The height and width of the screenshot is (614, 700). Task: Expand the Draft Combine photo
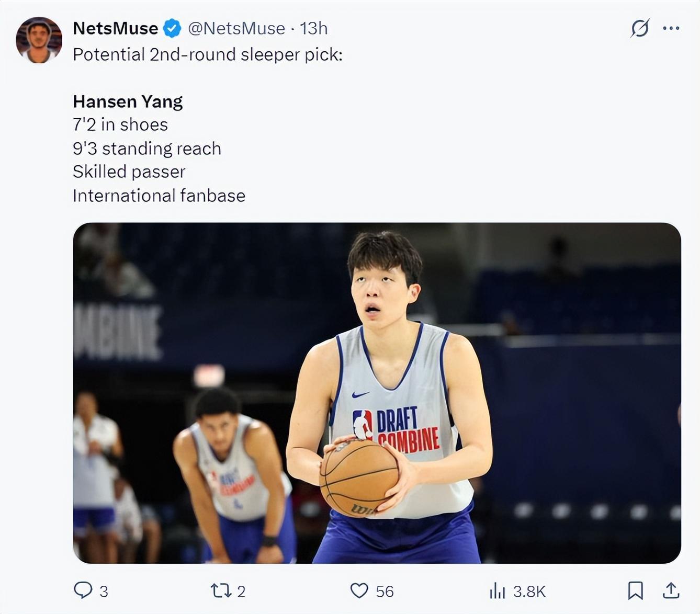pyautogui.click(x=377, y=393)
